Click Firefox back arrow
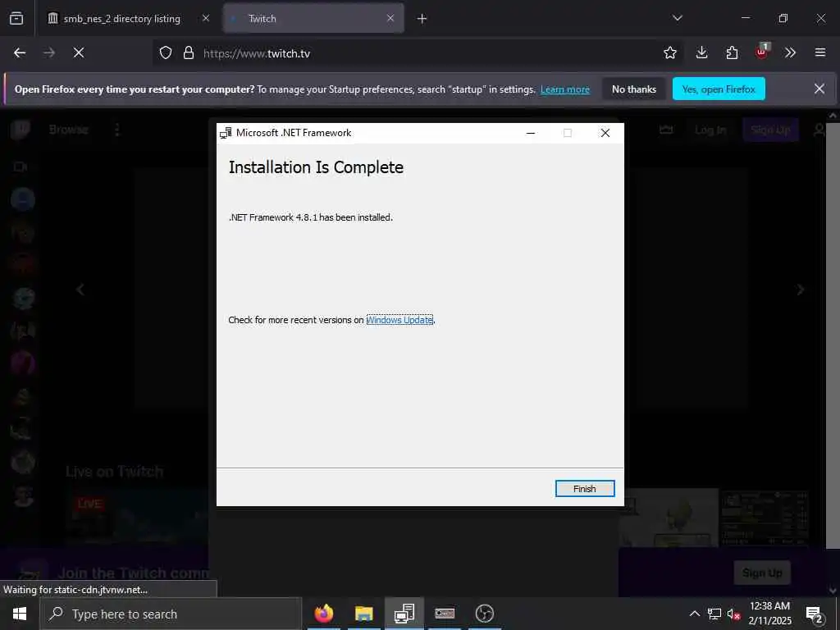 (x=20, y=52)
